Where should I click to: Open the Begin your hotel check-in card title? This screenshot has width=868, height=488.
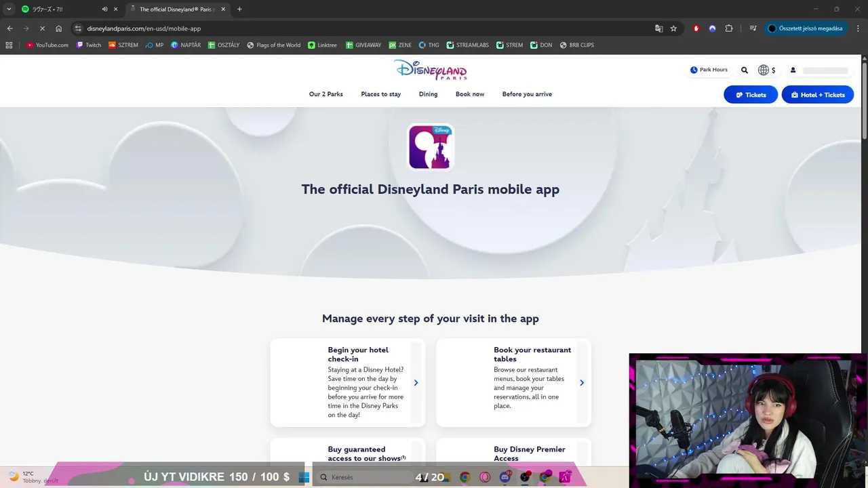[x=358, y=354]
